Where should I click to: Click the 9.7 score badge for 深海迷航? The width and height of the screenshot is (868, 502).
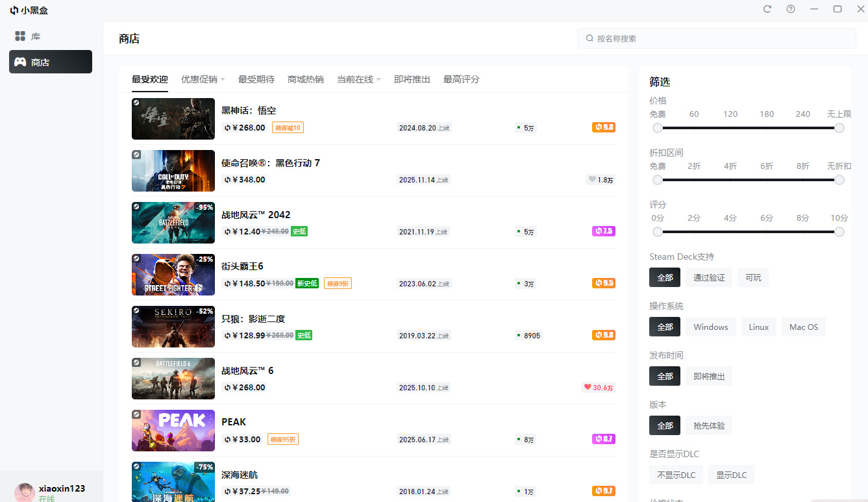(603, 491)
